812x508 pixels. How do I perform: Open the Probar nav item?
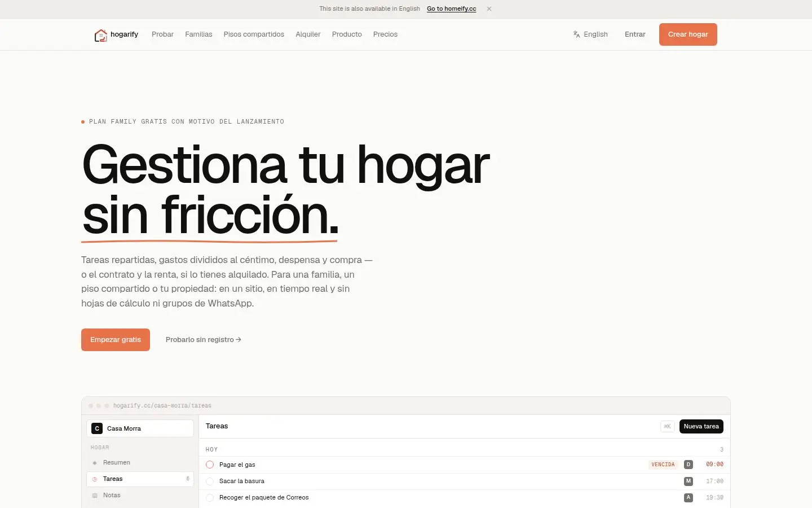[162, 34]
